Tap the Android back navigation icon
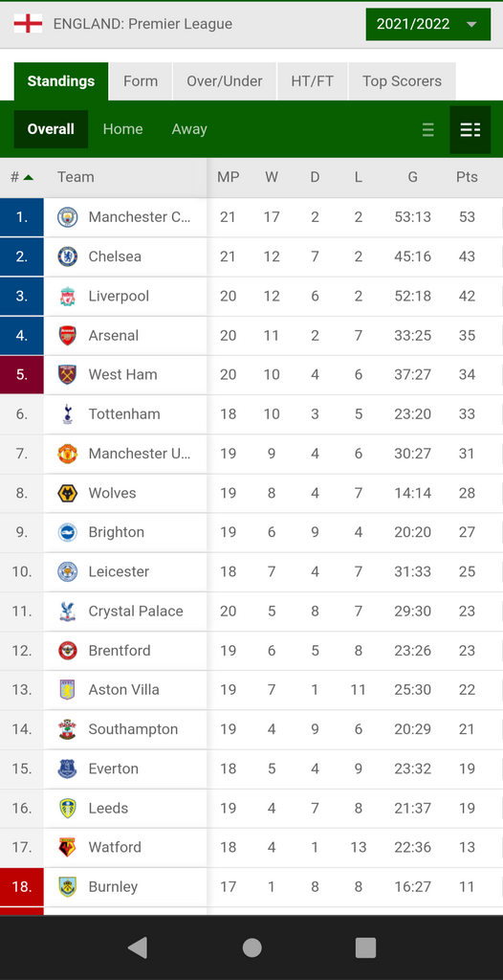This screenshot has height=980, width=503. coord(137,947)
